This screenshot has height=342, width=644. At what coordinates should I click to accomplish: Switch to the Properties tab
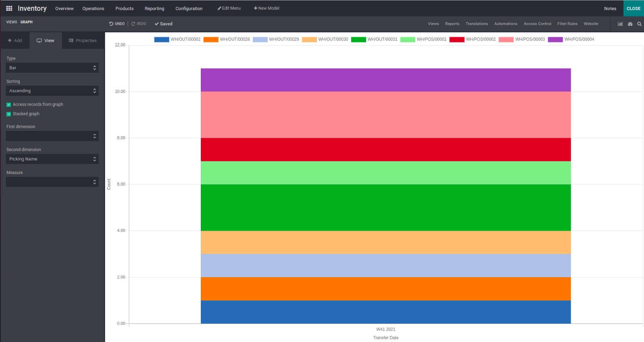[x=83, y=41]
